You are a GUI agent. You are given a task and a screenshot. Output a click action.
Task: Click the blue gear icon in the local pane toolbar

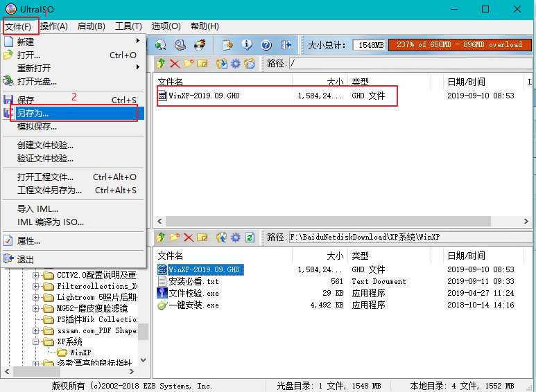(x=236, y=237)
